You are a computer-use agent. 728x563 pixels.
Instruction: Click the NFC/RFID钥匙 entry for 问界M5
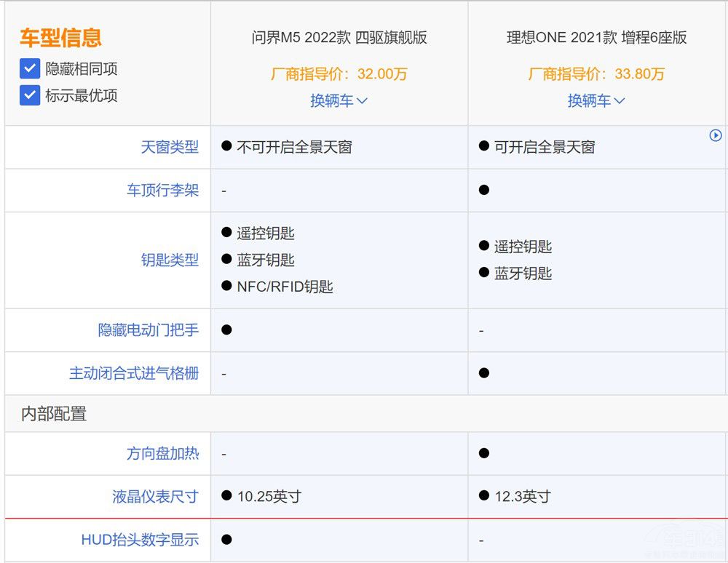(284, 287)
